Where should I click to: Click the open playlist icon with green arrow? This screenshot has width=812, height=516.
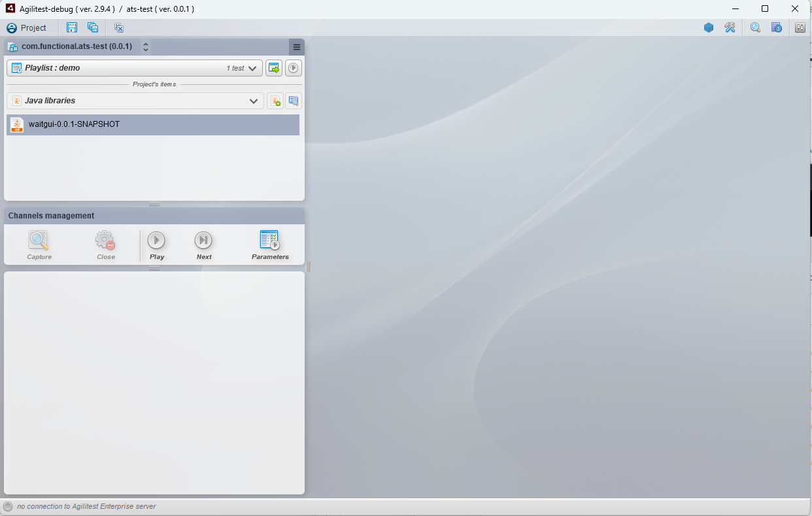tap(274, 68)
